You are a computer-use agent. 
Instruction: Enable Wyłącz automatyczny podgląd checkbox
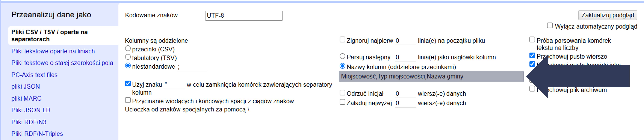click(549, 25)
